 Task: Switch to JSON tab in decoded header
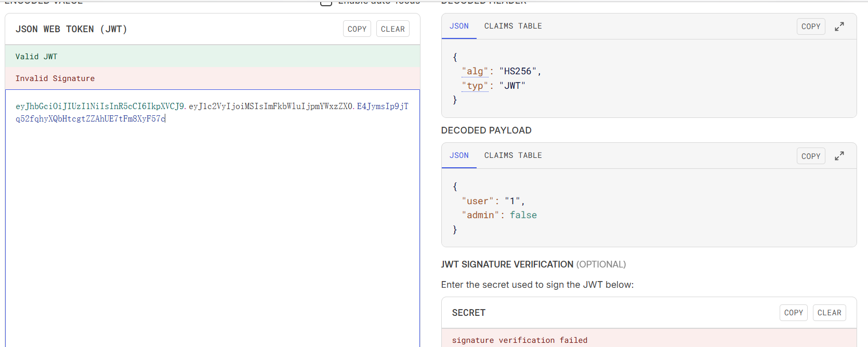459,26
